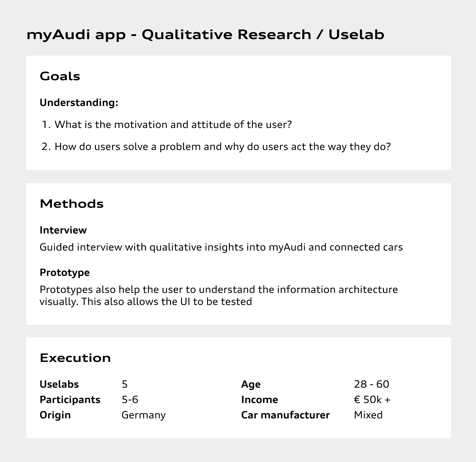Select the Execution section heading
The width and height of the screenshot is (476, 462).
tap(75, 358)
